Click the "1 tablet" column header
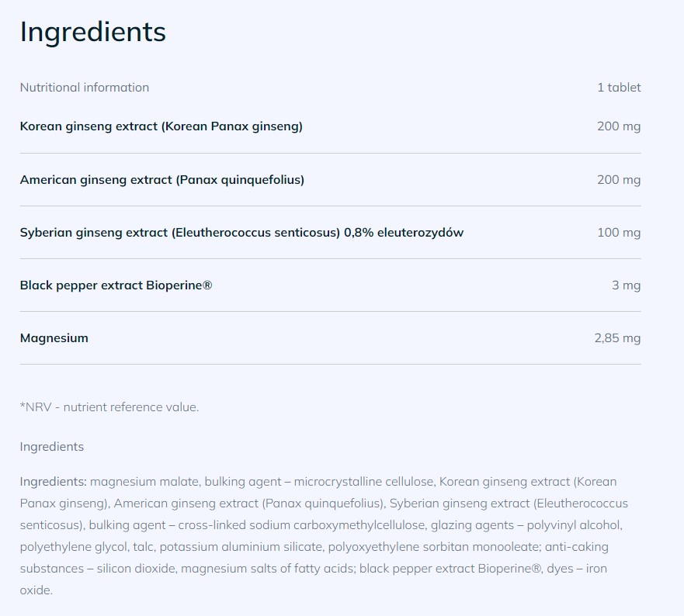684x616 pixels. 619,88
